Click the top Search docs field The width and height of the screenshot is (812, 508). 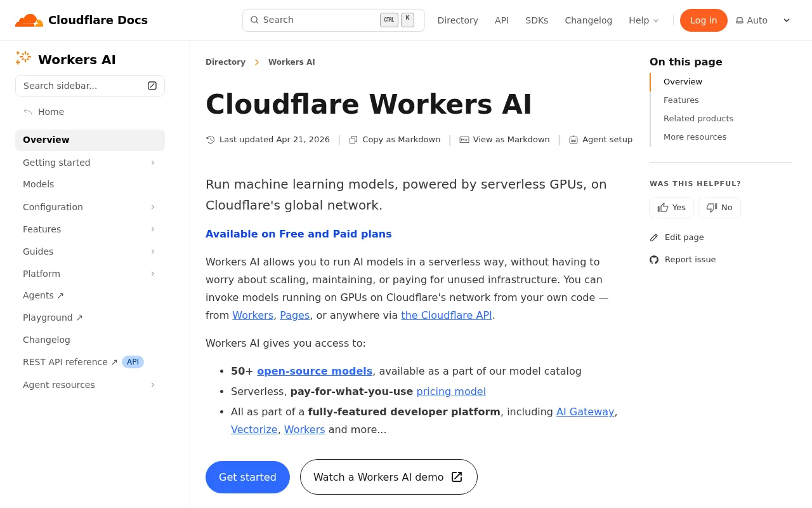(334, 20)
